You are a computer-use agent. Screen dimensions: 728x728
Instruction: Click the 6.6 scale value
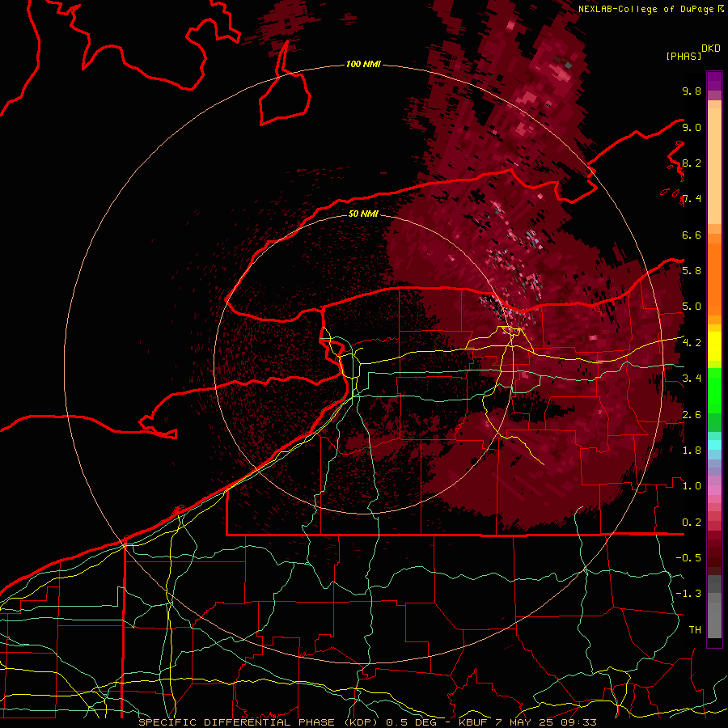coord(692,235)
